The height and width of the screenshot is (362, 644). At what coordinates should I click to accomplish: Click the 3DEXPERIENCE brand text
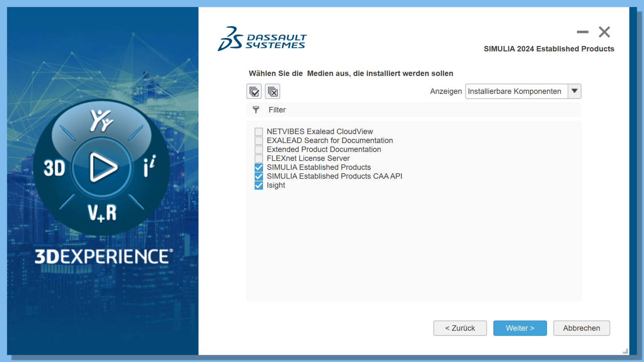103,257
